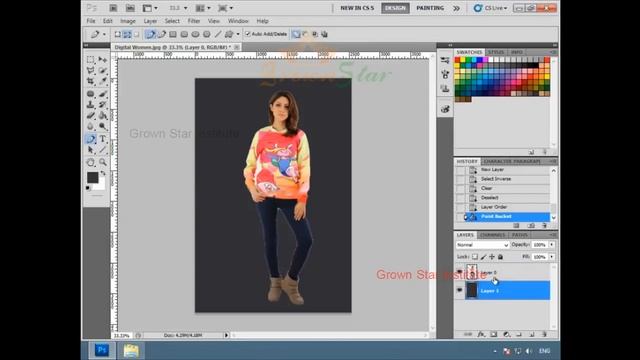Open the Normal blend mode dropdown
Image resolution: width=640 pixels, height=360 pixels.
pyautogui.click(x=482, y=245)
